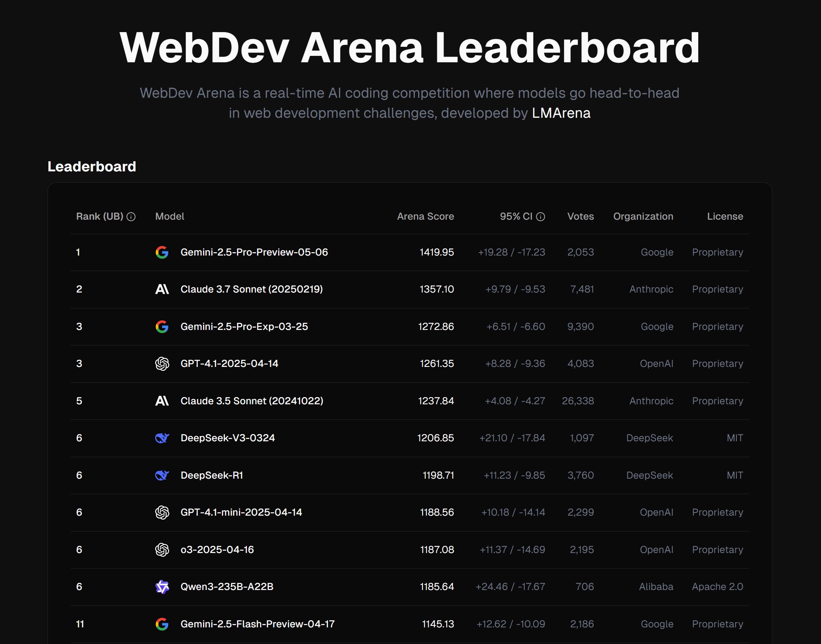Click the WebDev Arena Leaderboard title
821x644 pixels.
coord(410,48)
